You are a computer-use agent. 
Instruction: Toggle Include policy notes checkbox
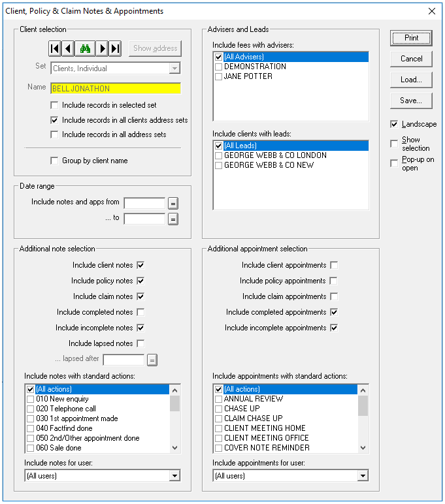[x=140, y=281]
